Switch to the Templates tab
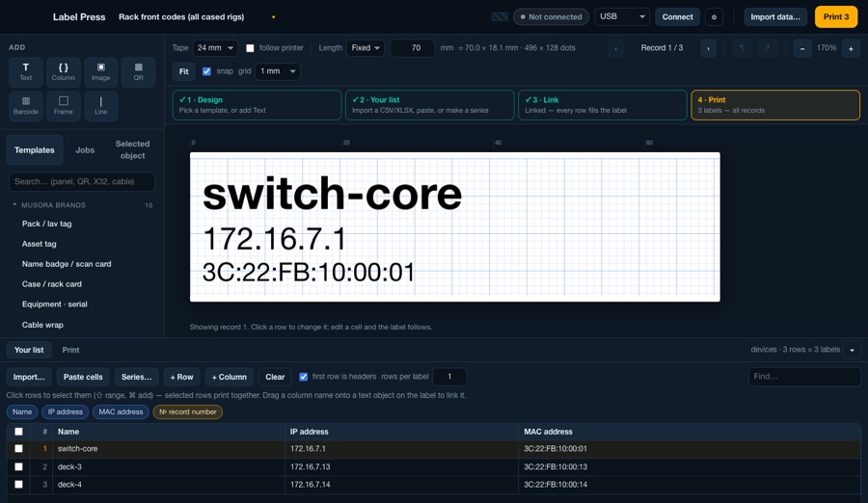This screenshot has width=868, height=503. click(35, 150)
